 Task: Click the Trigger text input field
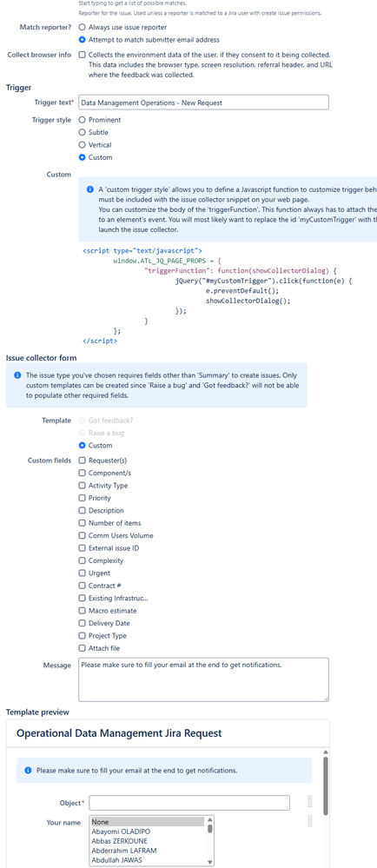pos(204,103)
